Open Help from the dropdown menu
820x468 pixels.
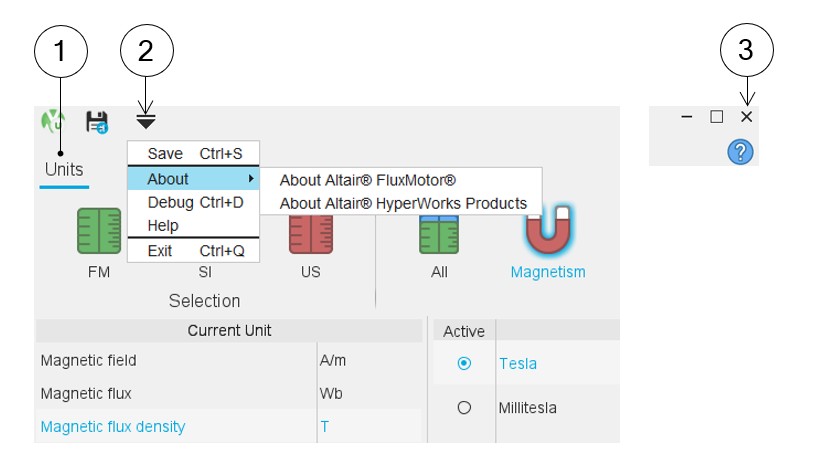[x=163, y=226]
